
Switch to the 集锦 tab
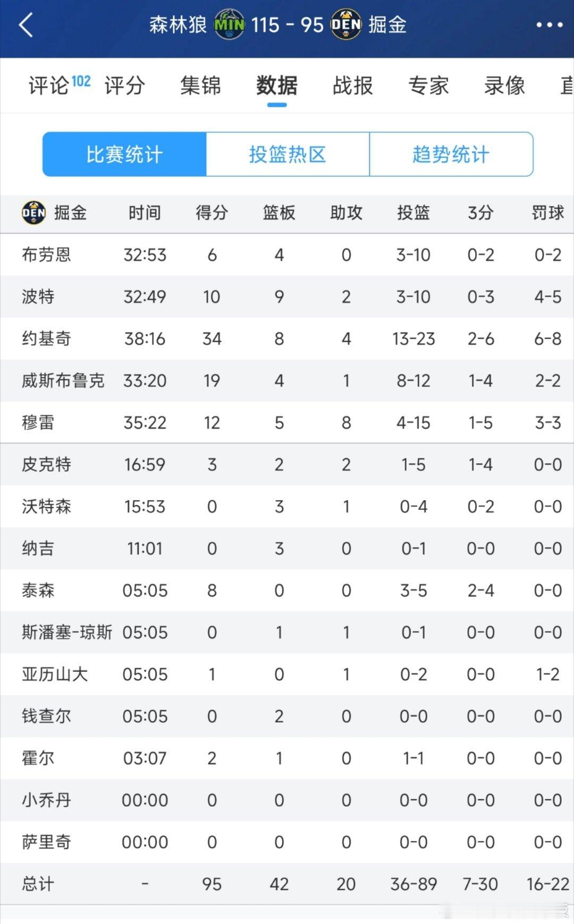(200, 85)
